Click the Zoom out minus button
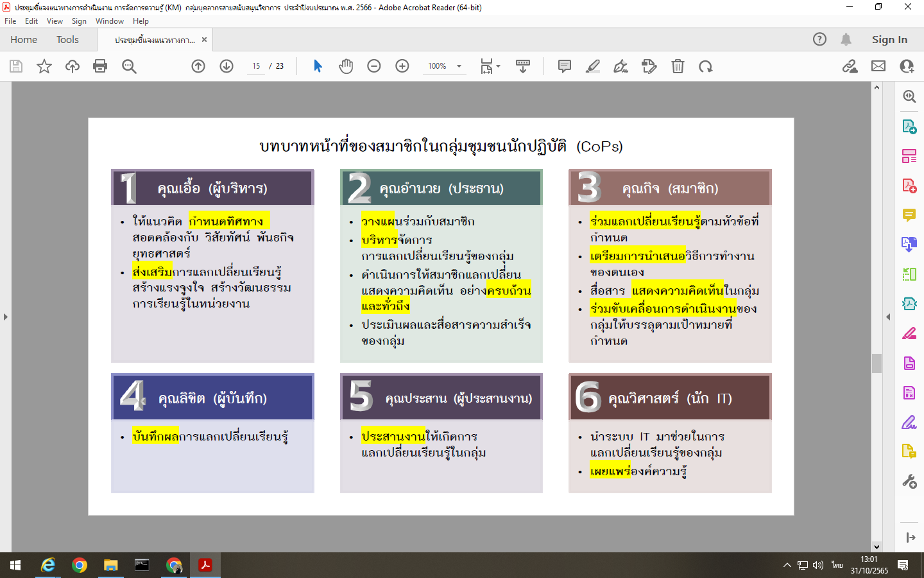Screen dimensions: 924x578 [x=374, y=66]
